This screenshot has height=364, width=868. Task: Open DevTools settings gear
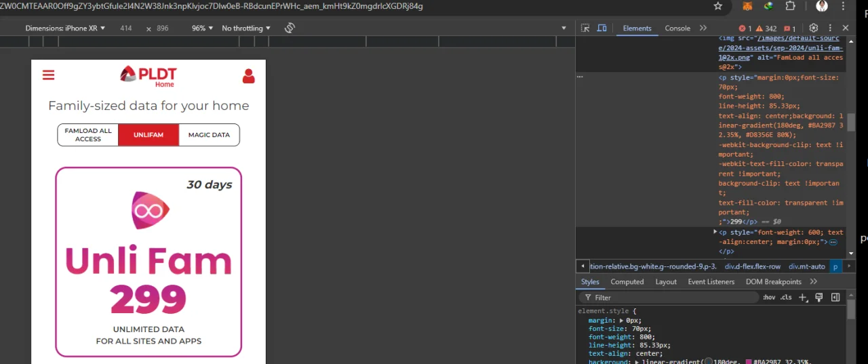814,28
